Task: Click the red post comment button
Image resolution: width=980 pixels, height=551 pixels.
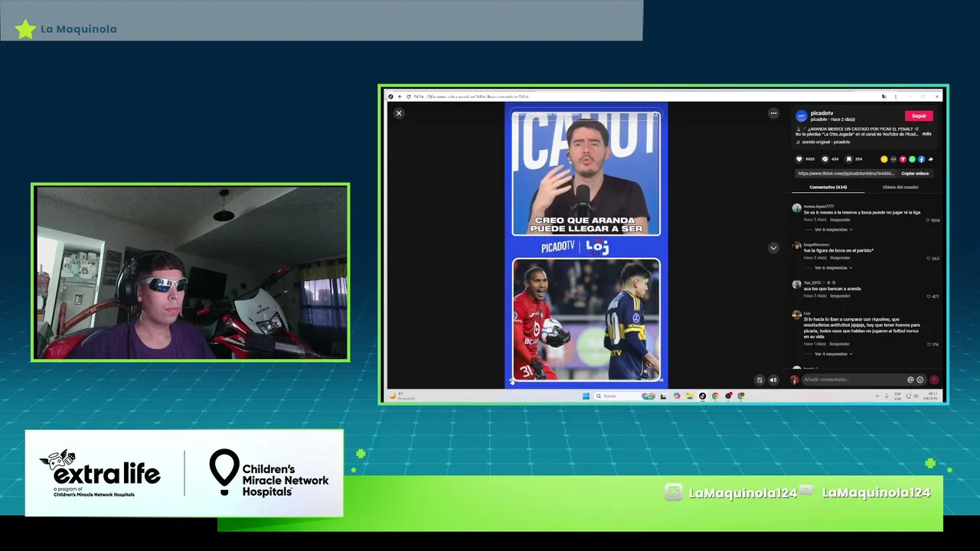Action: (934, 380)
